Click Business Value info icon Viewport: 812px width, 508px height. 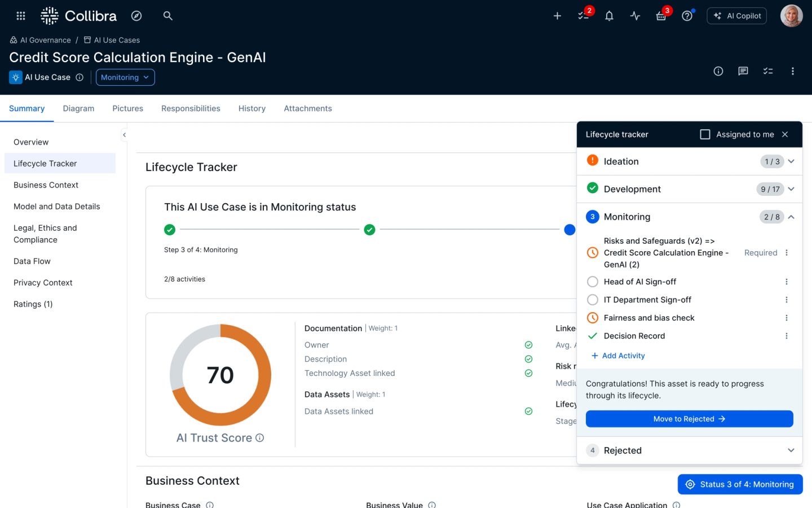click(432, 505)
